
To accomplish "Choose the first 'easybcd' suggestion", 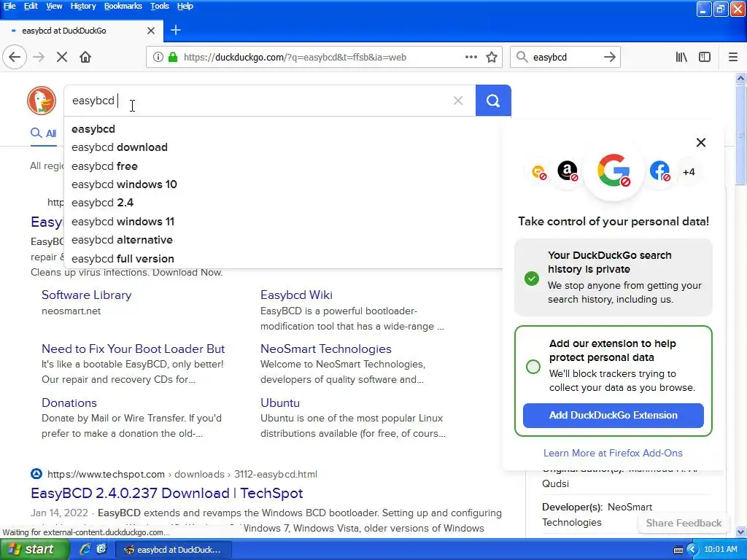I will click(284, 129).
